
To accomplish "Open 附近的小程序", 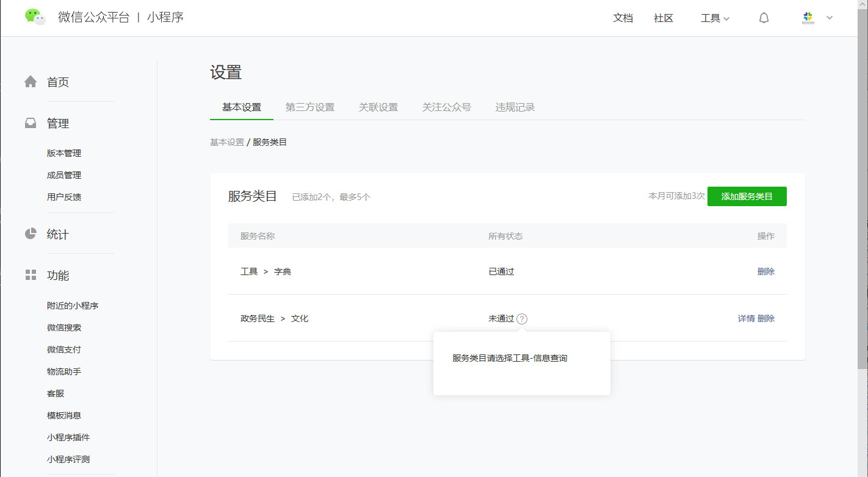I will tap(73, 306).
